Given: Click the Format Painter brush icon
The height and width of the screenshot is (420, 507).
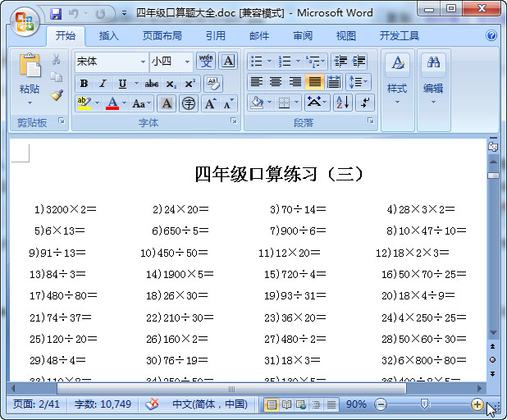Looking at the screenshot, I should pyautogui.click(x=57, y=94).
